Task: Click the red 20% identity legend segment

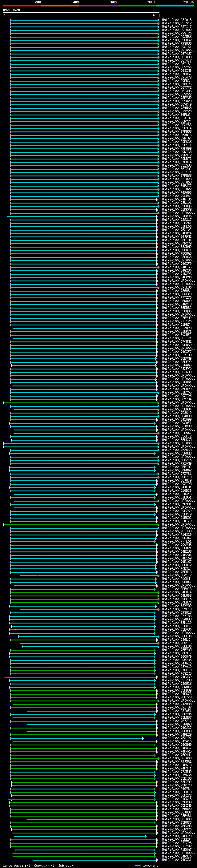Action: click(x=22, y=6)
